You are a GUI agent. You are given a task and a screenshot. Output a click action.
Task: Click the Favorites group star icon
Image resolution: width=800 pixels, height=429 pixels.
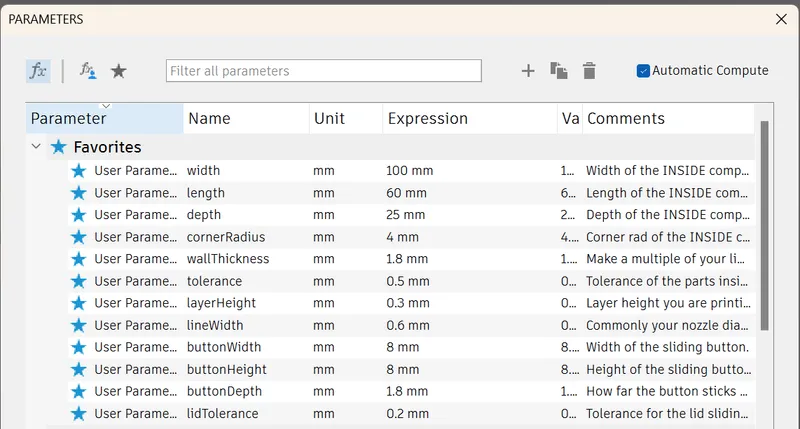59,147
